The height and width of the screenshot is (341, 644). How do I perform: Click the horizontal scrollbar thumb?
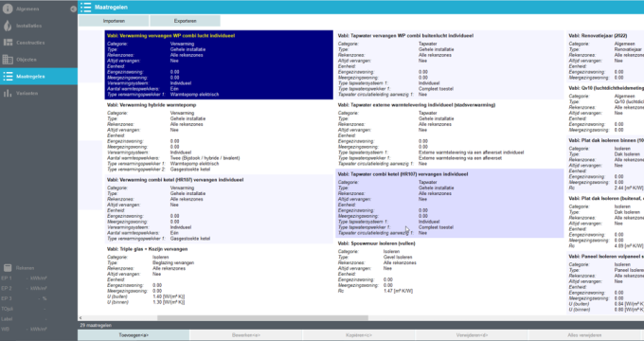click(262, 317)
